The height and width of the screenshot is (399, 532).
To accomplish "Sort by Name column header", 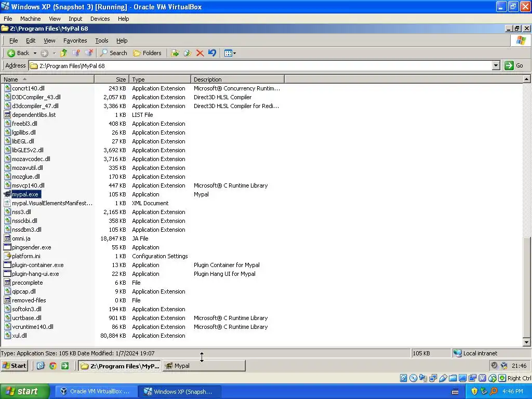I will point(47,79).
